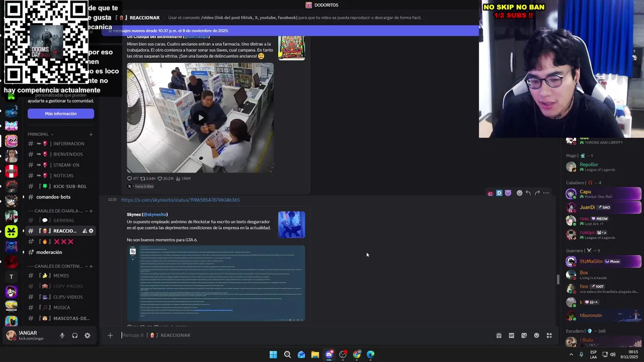Play the pharmacy video in the embed
This screenshot has height=362, width=644.
pos(200,118)
